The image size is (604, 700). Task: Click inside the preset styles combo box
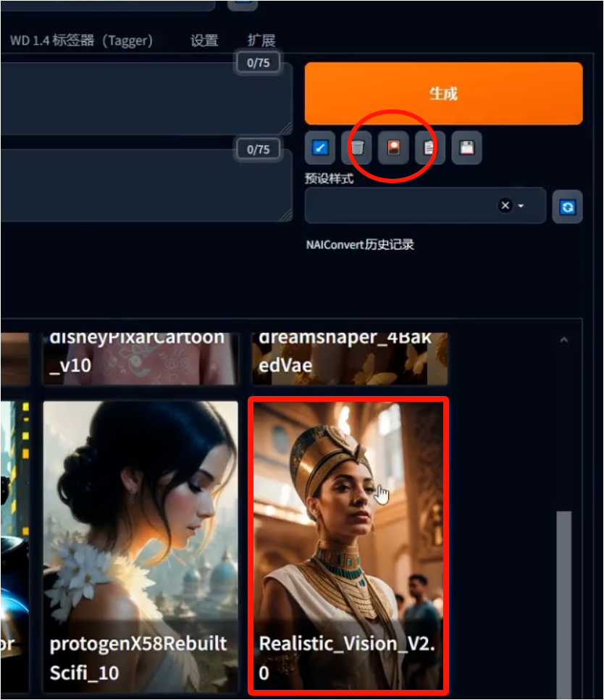click(425, 206)
